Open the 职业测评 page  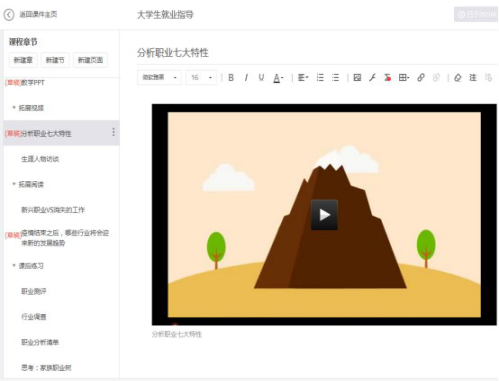click(34, 291)
